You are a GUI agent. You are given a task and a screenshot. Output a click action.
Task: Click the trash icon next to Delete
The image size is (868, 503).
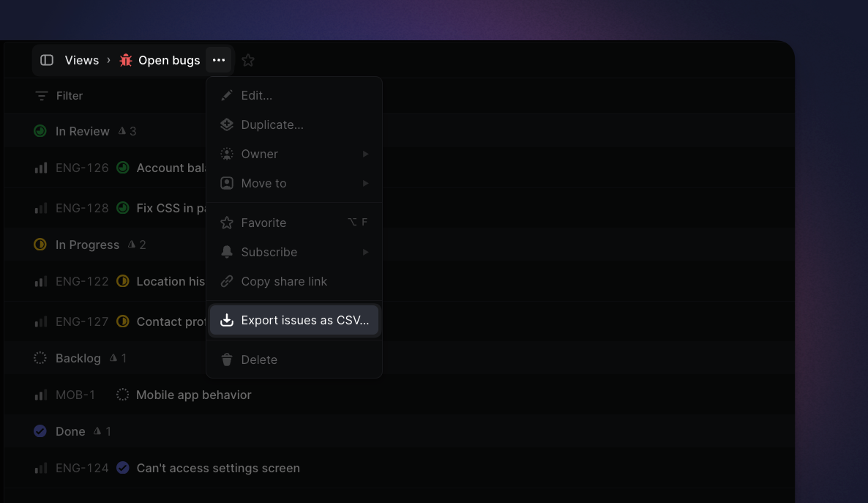point(227,359)
